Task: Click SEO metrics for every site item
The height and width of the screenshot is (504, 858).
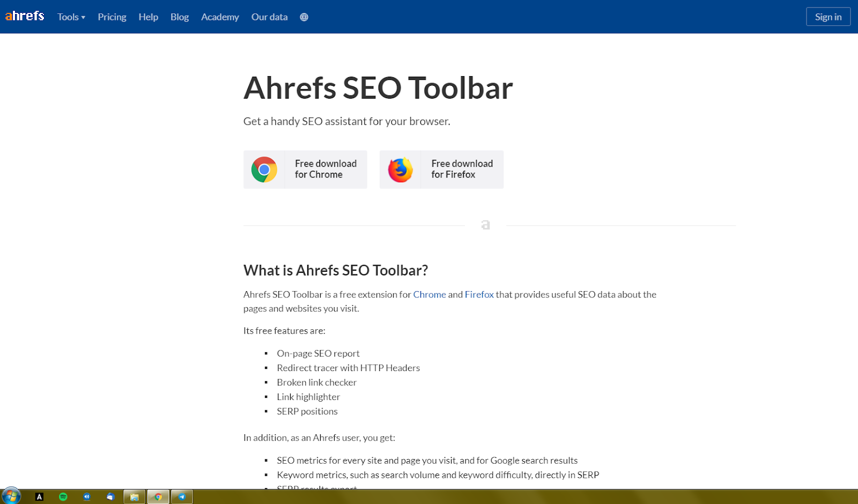Action: click(x=427, y=460)
